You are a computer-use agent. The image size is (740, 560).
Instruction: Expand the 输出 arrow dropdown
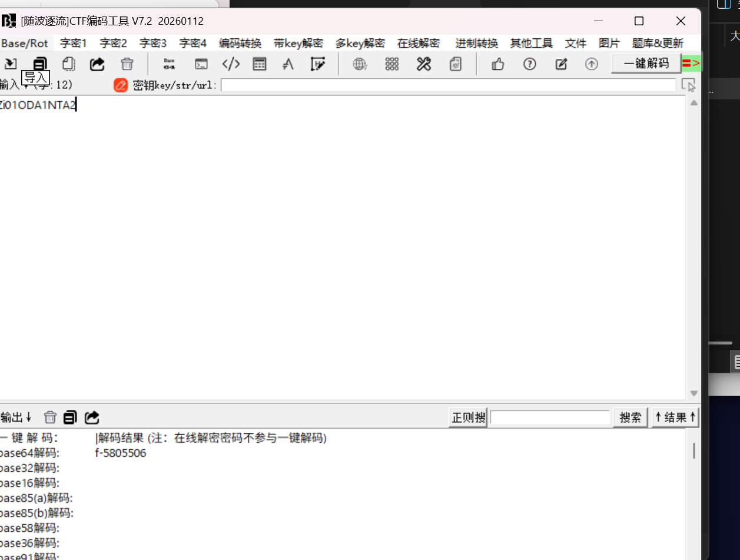coord(16,417)
